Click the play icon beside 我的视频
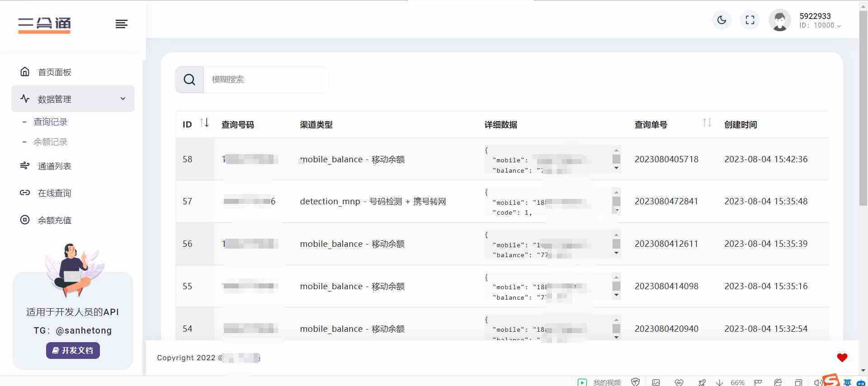The width and height of the screenshot is (868, 386). (582, 382)
